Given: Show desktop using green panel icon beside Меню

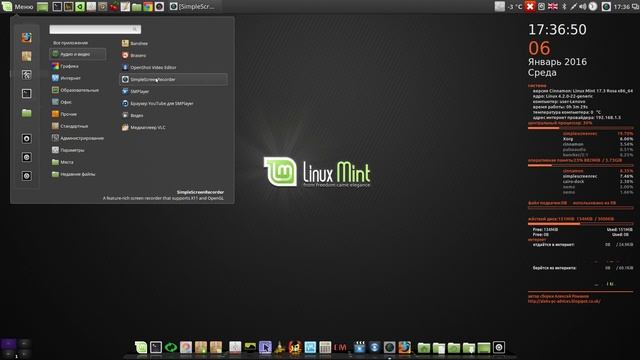Looking at the screenshot, I should (42, 7).
